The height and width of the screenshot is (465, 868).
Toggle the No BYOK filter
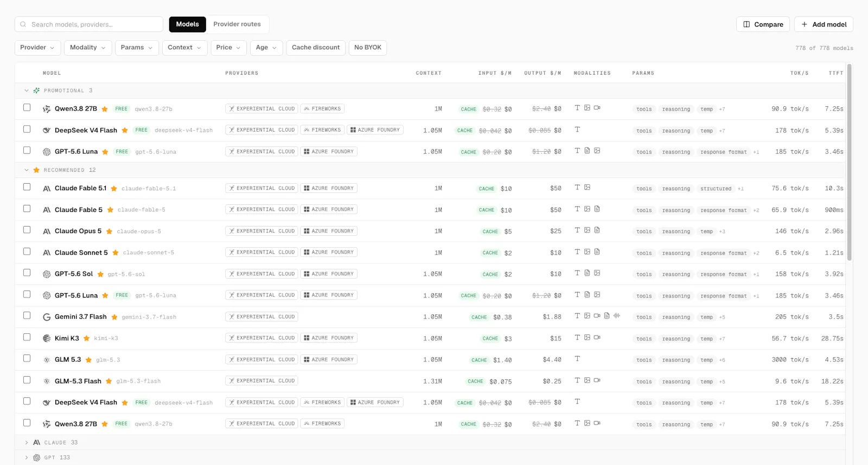point(368,48)
